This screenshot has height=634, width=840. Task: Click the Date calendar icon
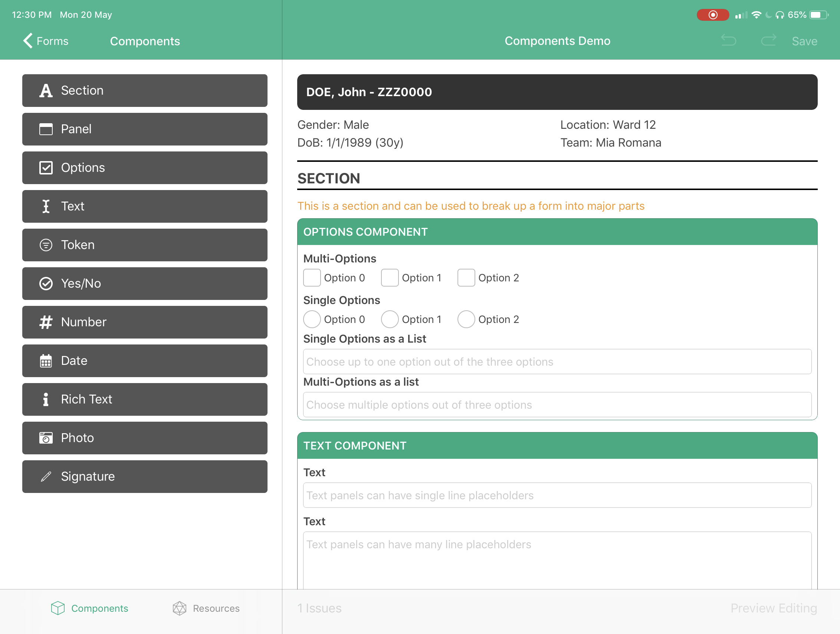click(x=46, y=361)
